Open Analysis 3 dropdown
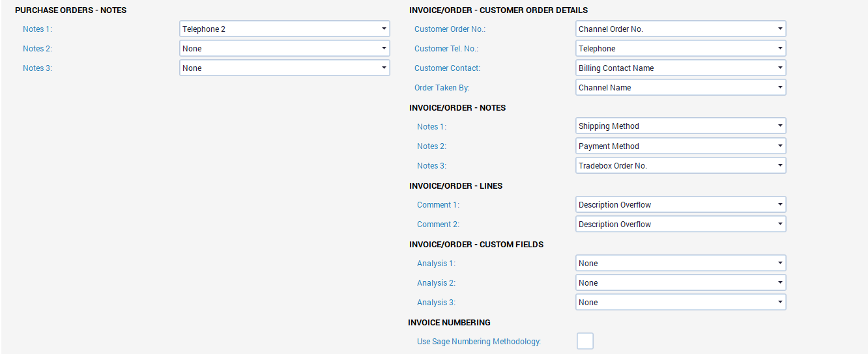This screenshot has height=354, width=868. coord(680,303)
